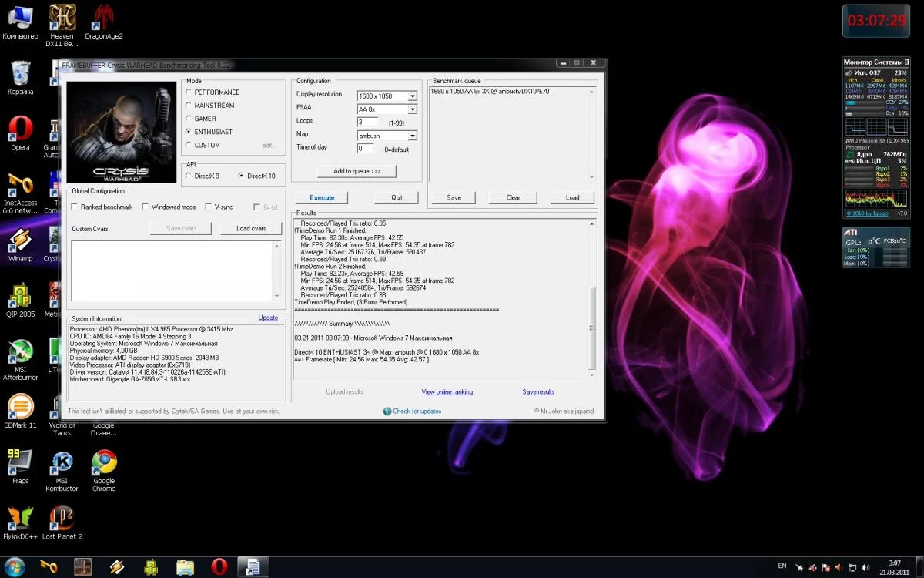This screenshot has height=578, width=924.
Task: Choose DirectX 9 API option
Action: pyautogui.click(x=189, y=176)
